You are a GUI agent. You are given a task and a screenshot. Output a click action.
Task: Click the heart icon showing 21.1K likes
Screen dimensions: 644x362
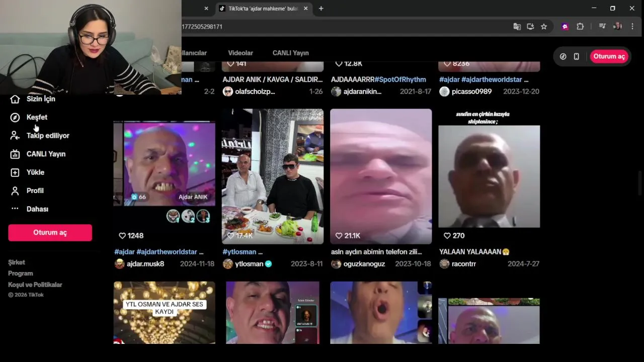pyautogui.click(x=339, y=235)
